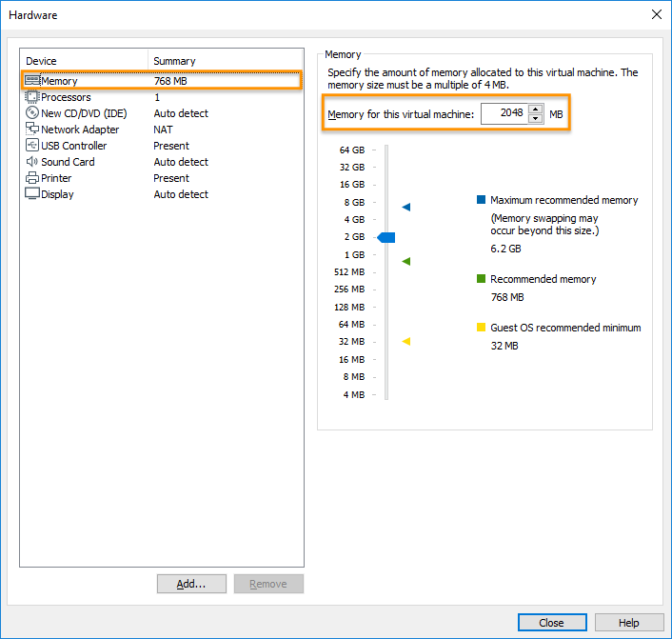Click the Processors summary value 1
The image size is (672, 639).
[x=157, y=97]
